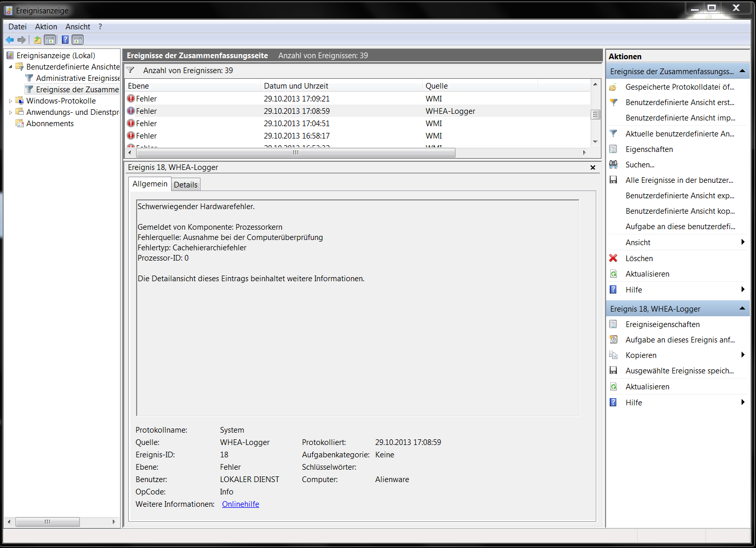Click the upper Aktualisieren refresh icon
Image resolution: width=756 pixels, height=548 pixels.
coord(613,274)
